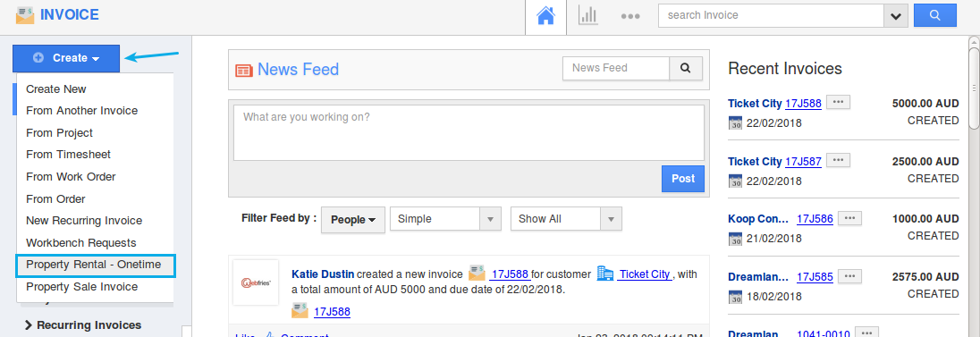
Task: Open invoice link 1041-0010
Action: [x=823, y=334]
